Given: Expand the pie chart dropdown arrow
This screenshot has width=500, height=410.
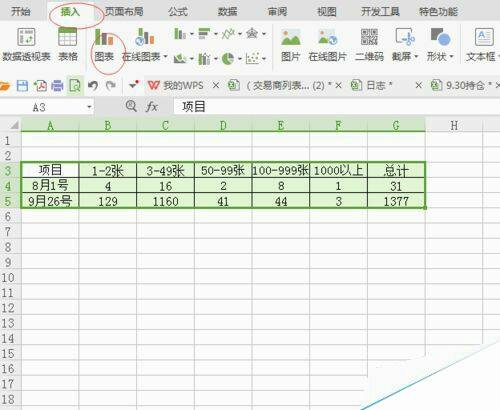Looking at the screenshot, I should 240,59.
